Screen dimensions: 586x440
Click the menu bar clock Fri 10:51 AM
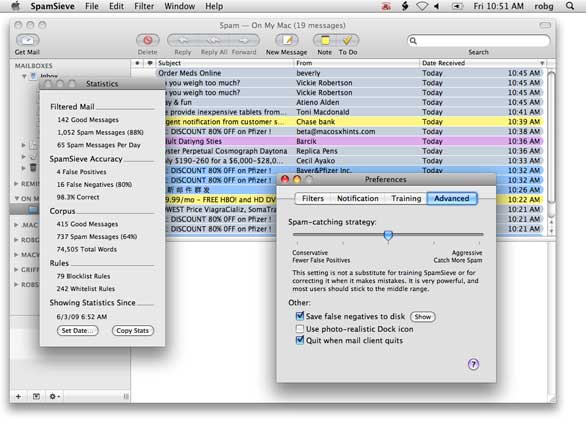[x=498, y=6]
